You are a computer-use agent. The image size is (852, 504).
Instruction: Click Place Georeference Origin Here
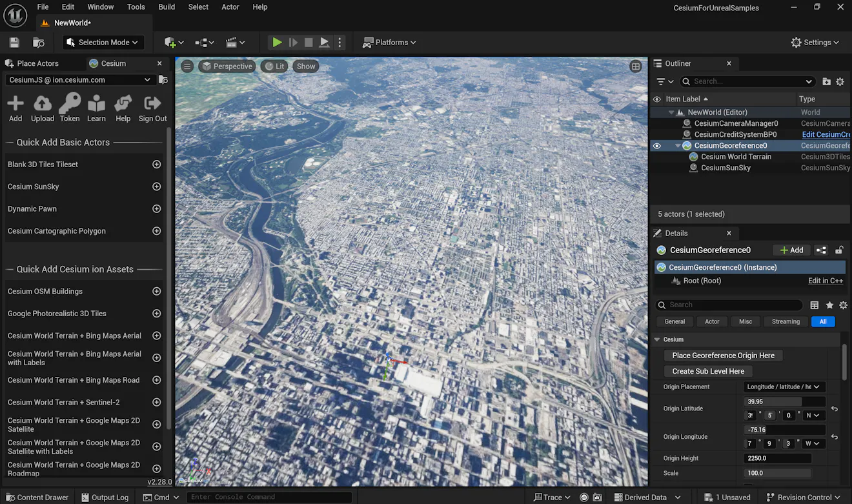pos(723,356)
